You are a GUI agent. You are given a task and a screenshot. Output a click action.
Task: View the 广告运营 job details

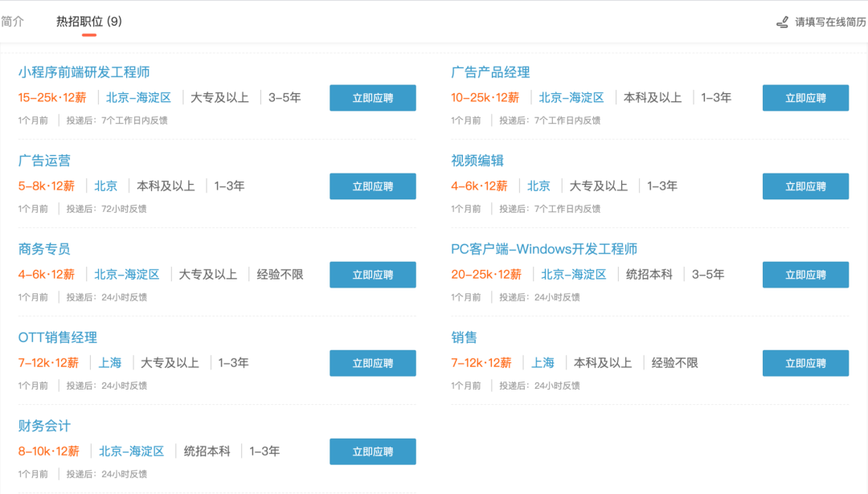pos(44,161)
